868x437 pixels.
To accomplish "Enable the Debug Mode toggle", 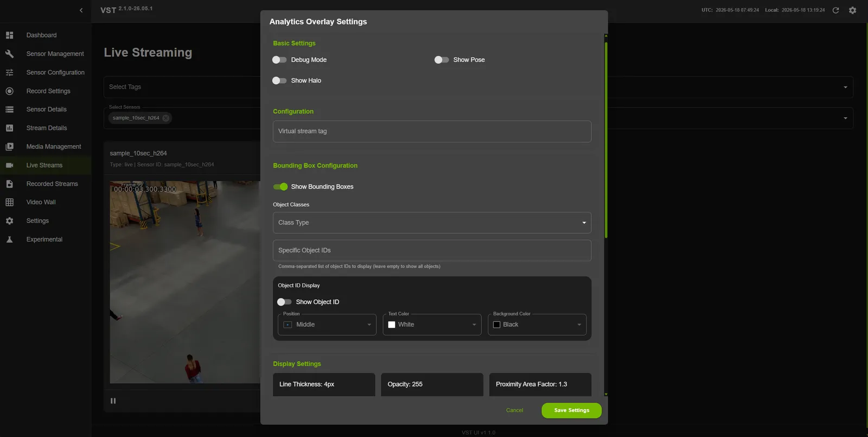I will click(279, 60).
